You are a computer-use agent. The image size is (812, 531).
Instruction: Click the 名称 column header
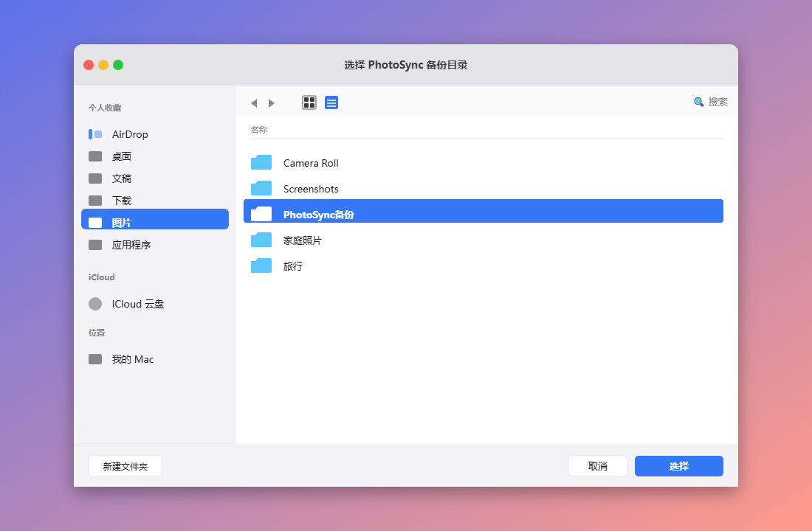point(259,130)
